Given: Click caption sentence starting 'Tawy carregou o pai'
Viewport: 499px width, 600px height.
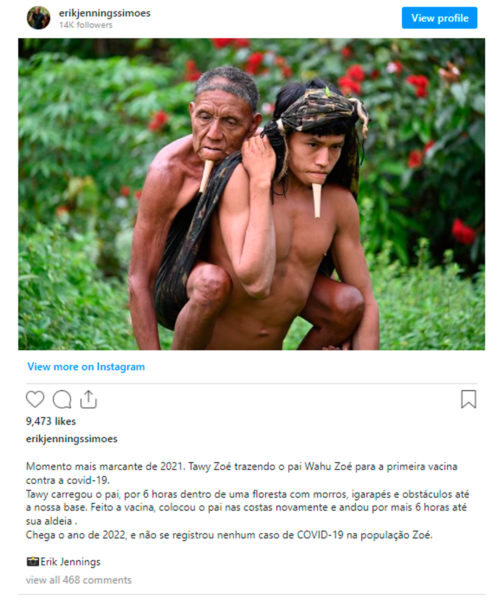Looking at the screenshot, I should pyautogui.click(x=248, y=507).
